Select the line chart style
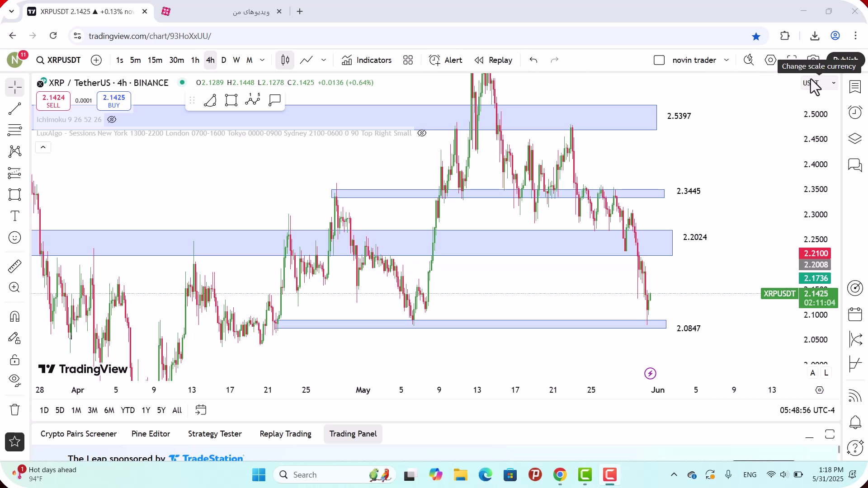Image resolution: width=868 pixels, height=488 pixels. click(307, 60)
